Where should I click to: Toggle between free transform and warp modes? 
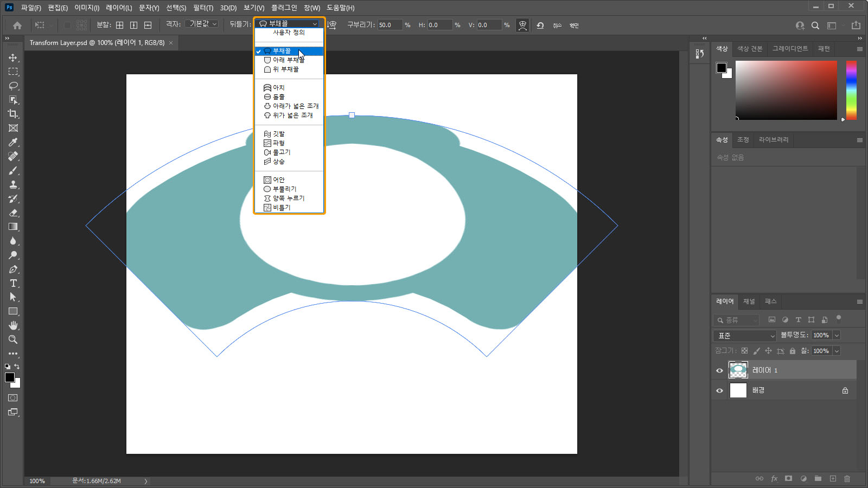(522, 25)
